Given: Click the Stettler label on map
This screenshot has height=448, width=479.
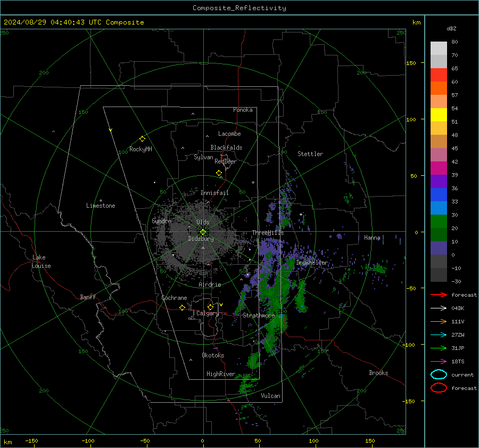Looking at the screenshot, I should tap(310, 154).
